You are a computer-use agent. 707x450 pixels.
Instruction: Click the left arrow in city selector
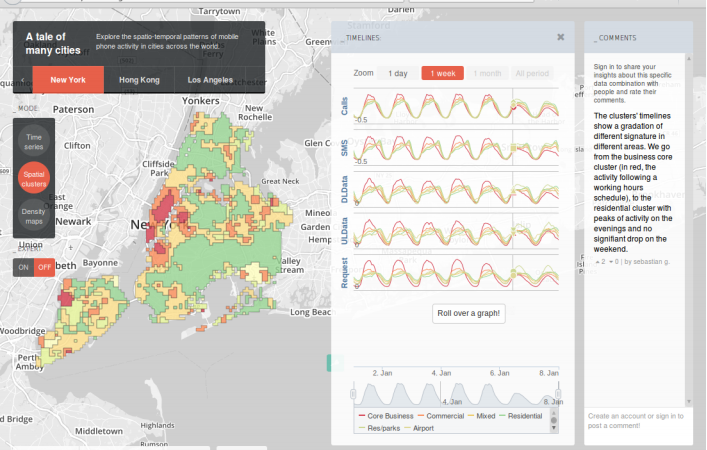[22, 79]
